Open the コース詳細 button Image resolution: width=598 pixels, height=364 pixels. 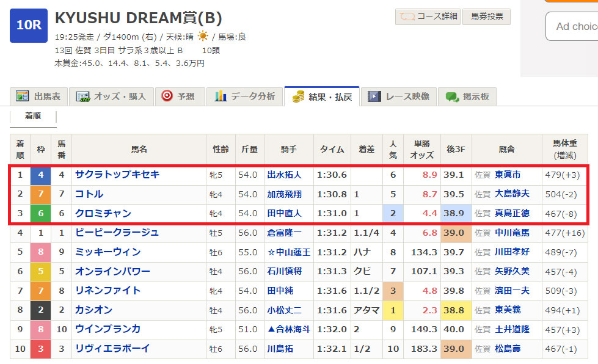pos(427,16)
